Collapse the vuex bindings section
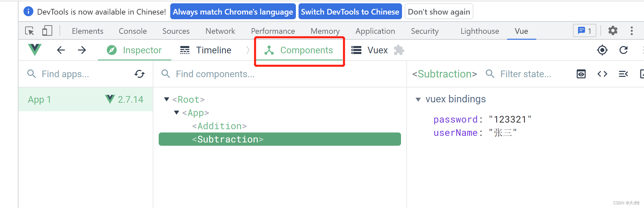This screenshot has width=644, height=208. [x=418, y=99]
